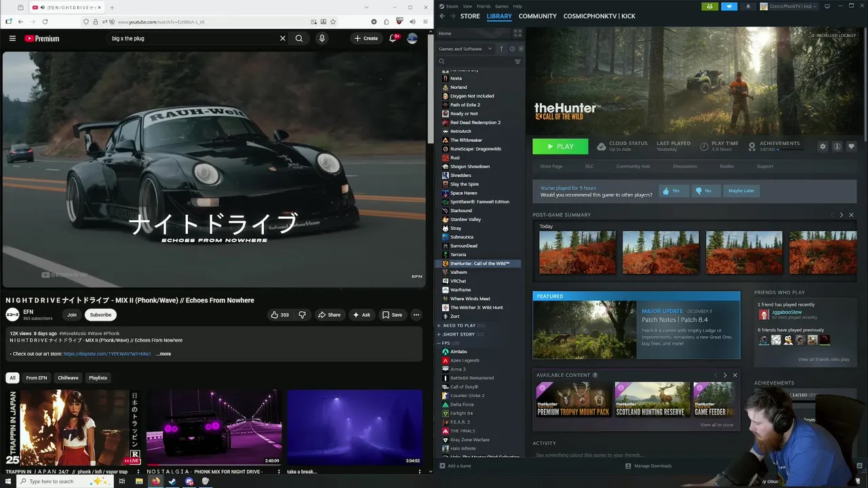Clear the YouTube search box text

(x=283, y=39)
